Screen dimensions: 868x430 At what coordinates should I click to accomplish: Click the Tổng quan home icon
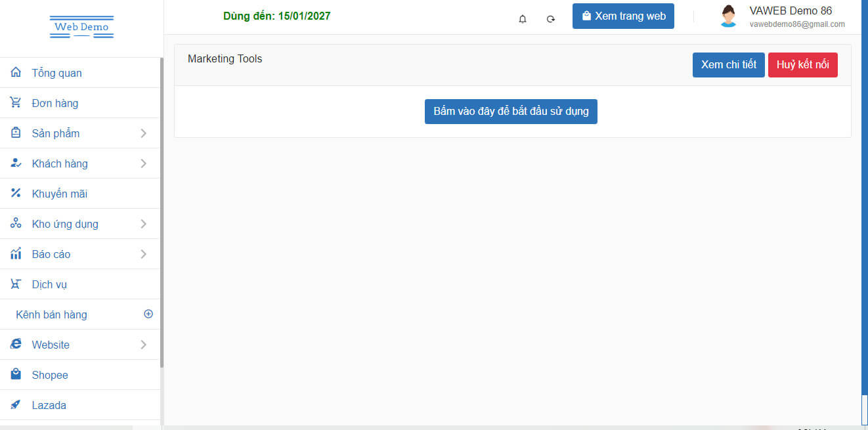click(16, 73)
